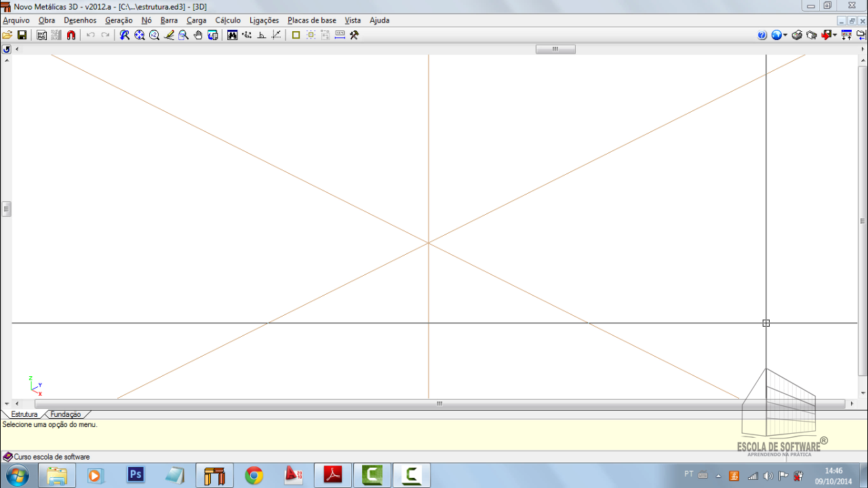Click the printer icon in the toolbar
The image size is (868, 488).
tap(797, 35)
